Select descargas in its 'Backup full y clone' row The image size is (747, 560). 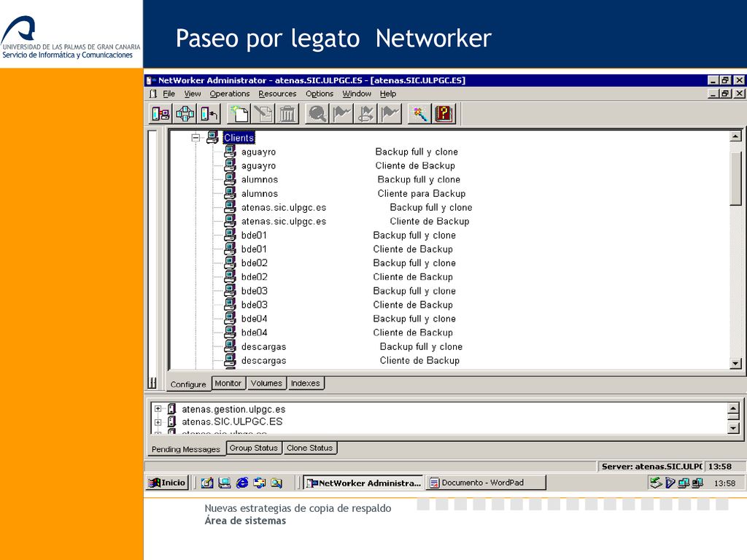point(263,346)
